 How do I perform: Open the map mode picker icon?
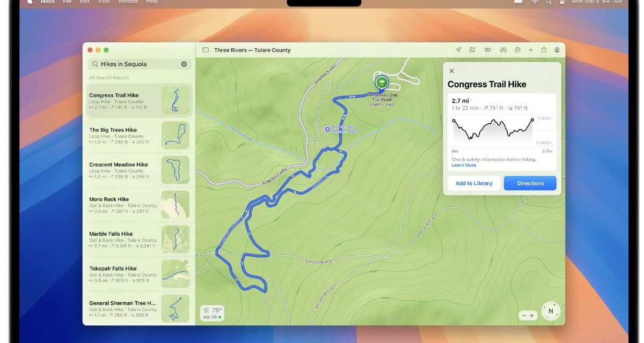click(x=472, y=49)
